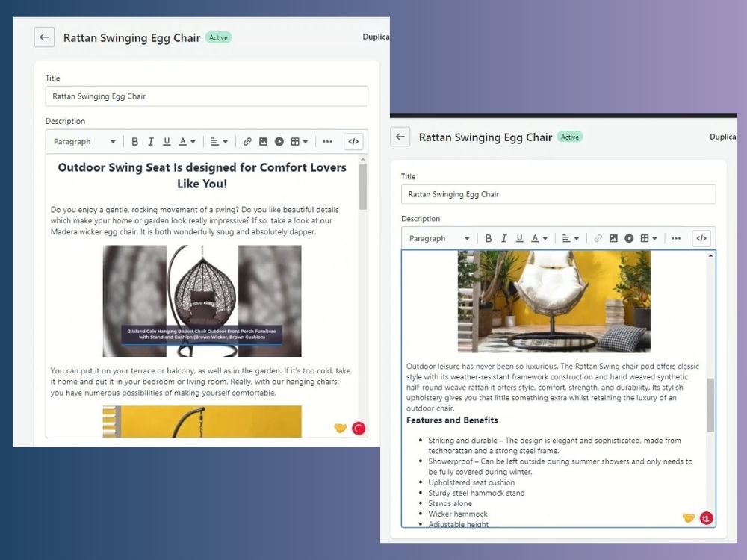Insert image via left window toolbar
747x560 pixels.
coord(263,141)
